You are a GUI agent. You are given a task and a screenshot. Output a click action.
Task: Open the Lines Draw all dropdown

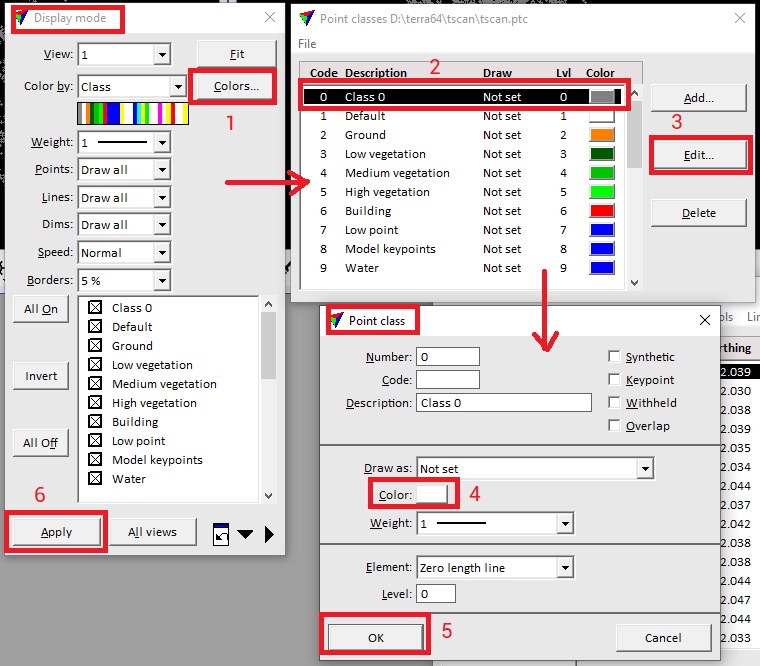162,198
